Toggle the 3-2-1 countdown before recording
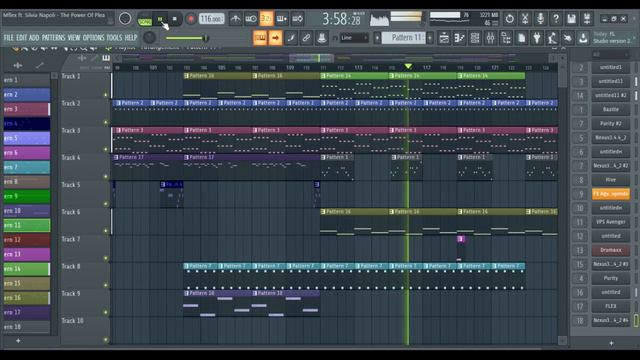Screen dimensions: 640x360 (x=266, y=19)
